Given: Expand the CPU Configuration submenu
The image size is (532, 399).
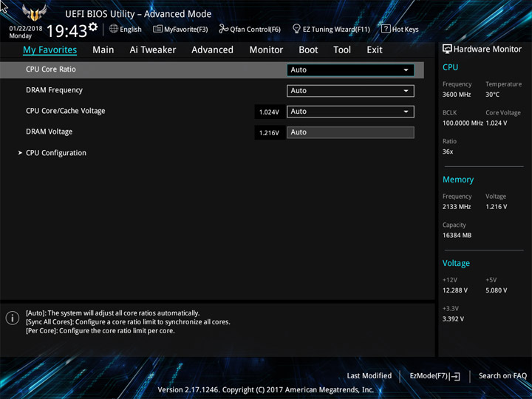Looking at the screenshot, I should (x=56, y=153).
